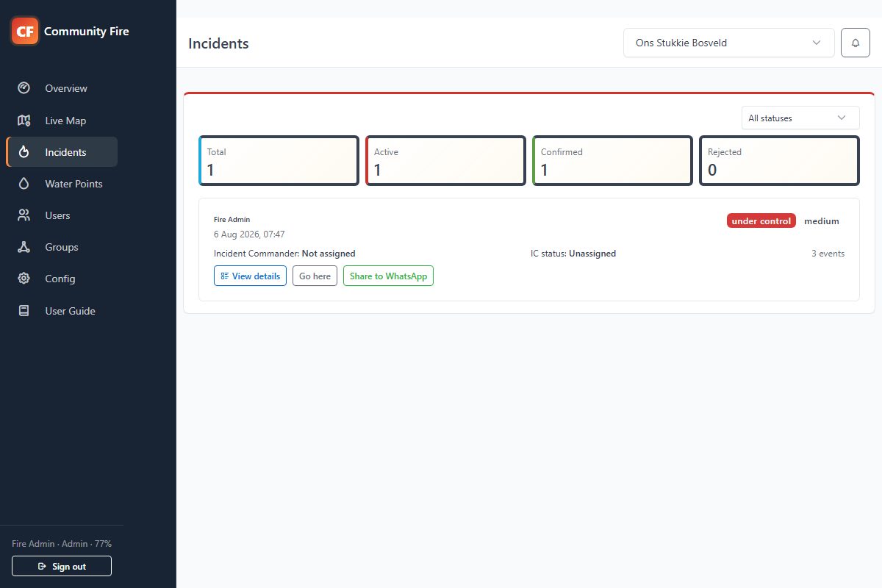Click the Confirmed incidents stat card
882x588 pixels.
(x=612, y=160)
